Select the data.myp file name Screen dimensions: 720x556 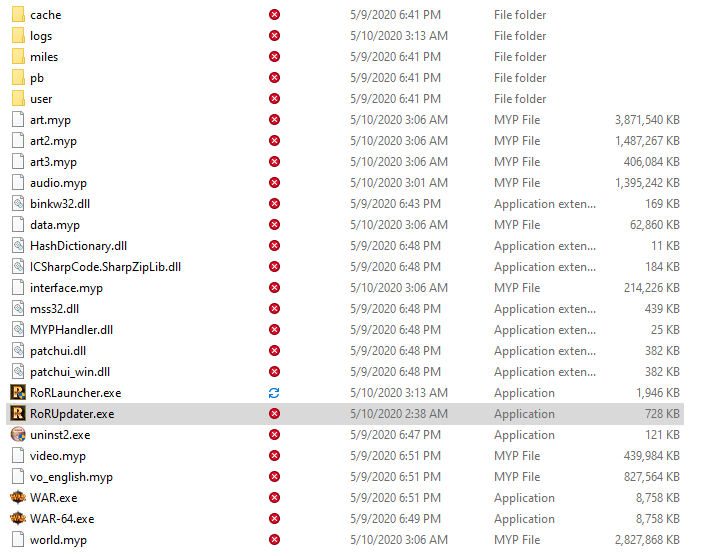pos(55,225)
